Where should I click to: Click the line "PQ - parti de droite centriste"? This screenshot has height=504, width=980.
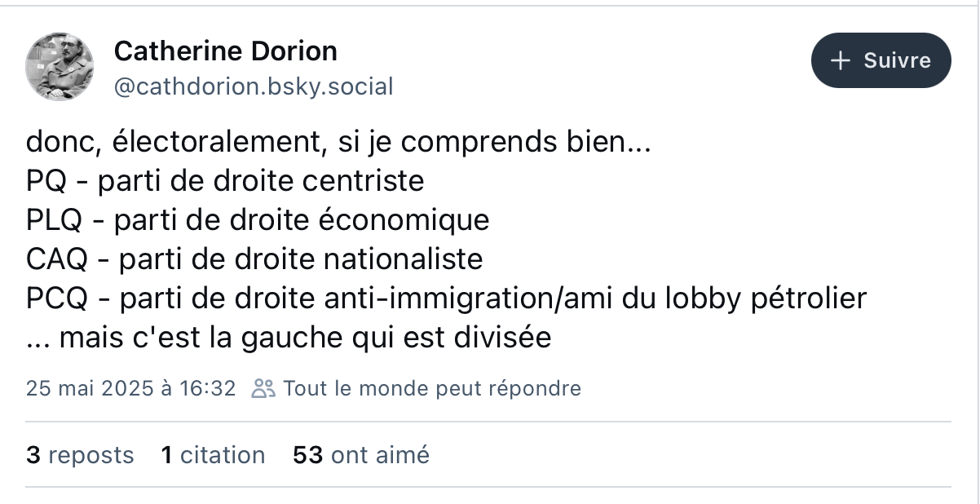click(x=225, y=180)
